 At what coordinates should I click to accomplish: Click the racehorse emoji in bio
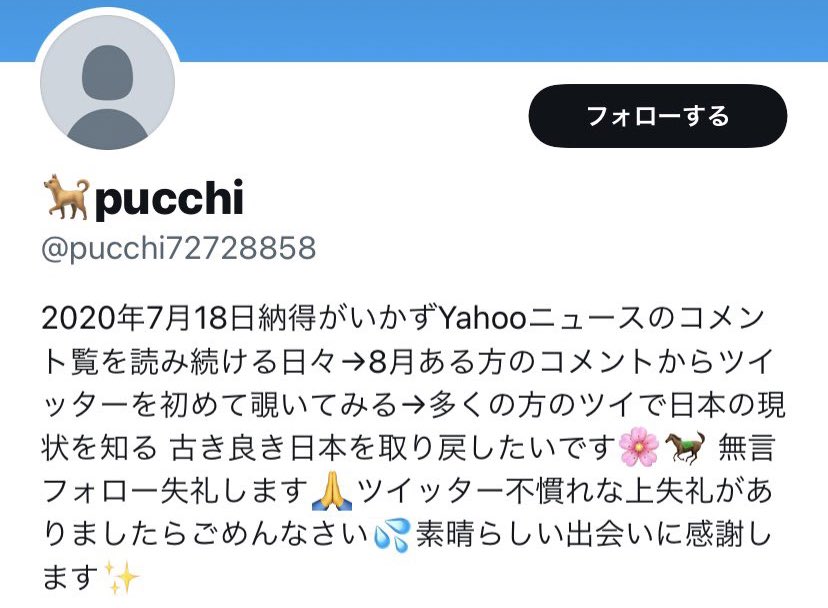pyautogui.click(x=685, y=448)
